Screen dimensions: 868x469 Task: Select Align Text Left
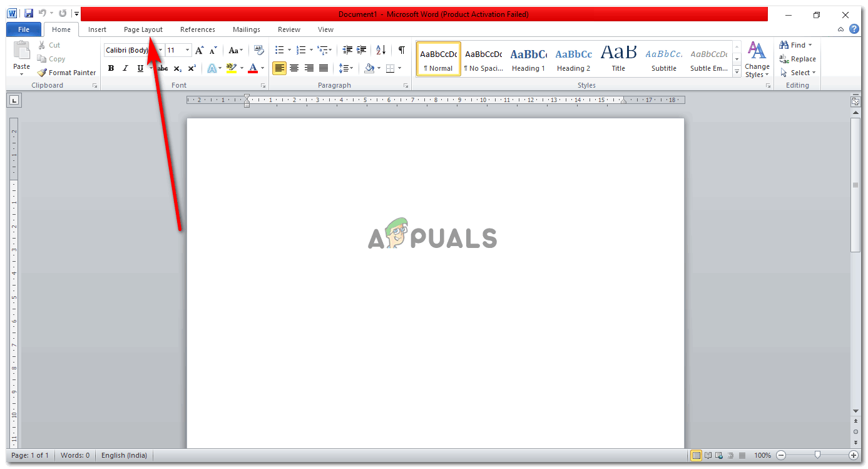pos(280,68)
